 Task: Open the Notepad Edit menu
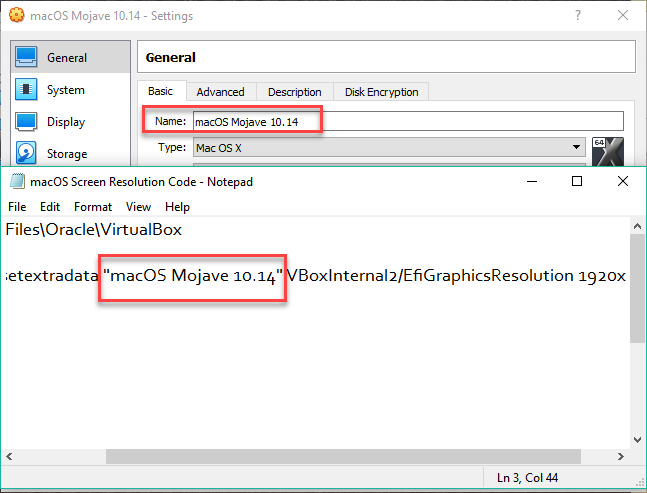(51, 207)
